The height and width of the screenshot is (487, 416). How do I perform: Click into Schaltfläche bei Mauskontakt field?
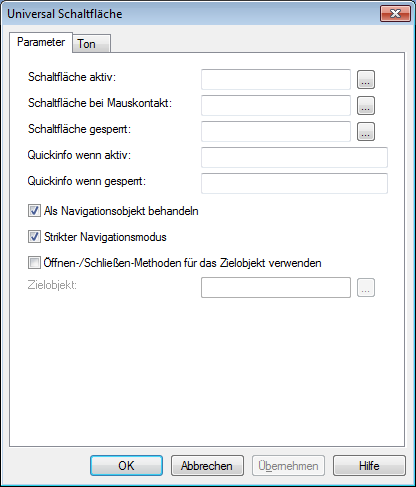276,105
